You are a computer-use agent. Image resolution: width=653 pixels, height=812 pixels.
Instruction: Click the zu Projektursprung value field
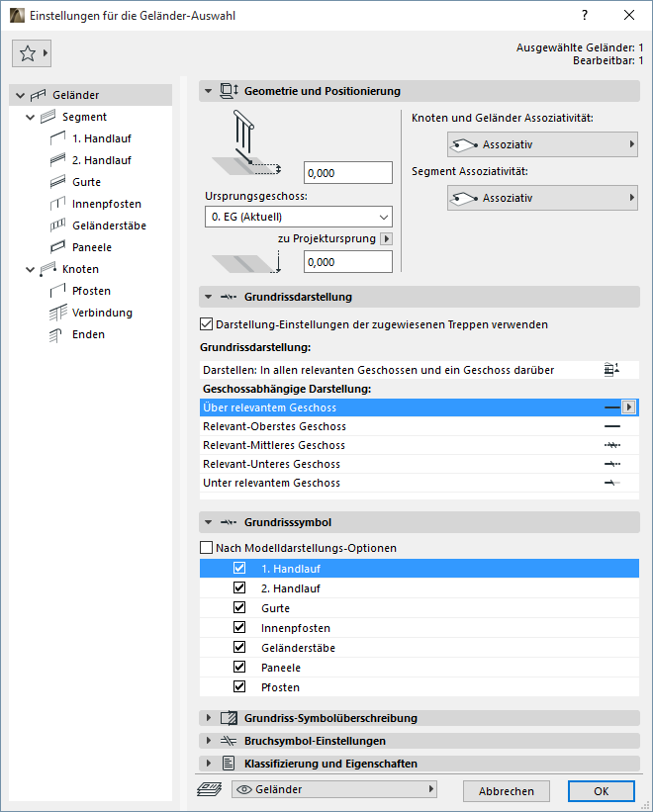347,263
